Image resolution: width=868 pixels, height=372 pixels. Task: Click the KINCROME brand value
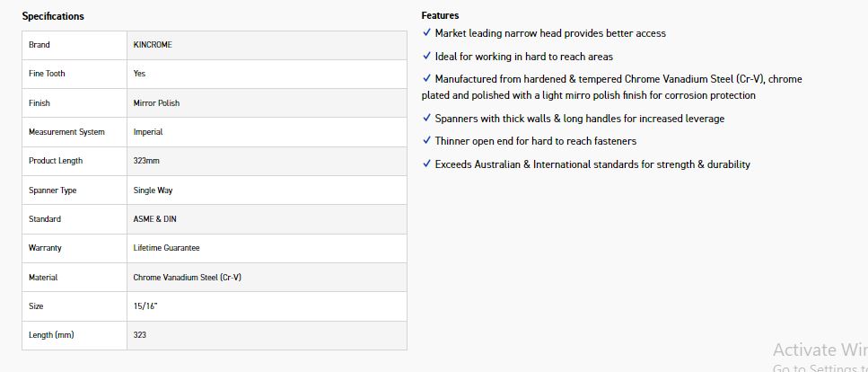point(153,45)
